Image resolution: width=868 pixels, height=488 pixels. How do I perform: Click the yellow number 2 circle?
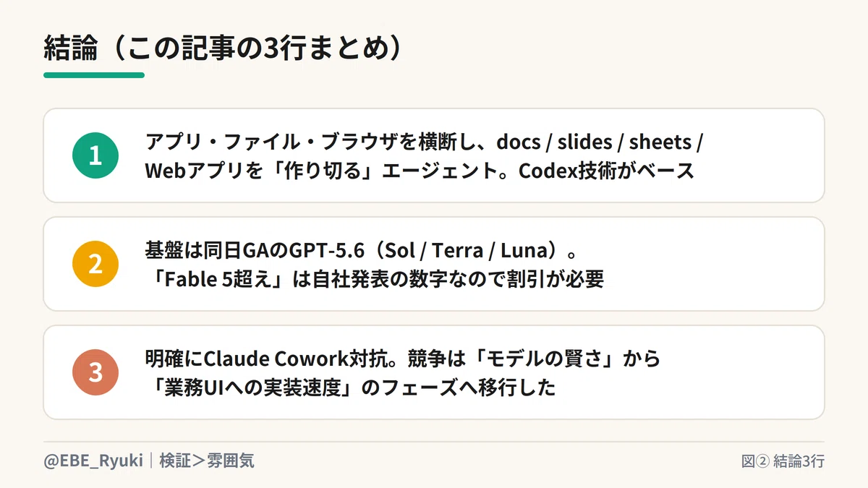(x=95, y=264)
